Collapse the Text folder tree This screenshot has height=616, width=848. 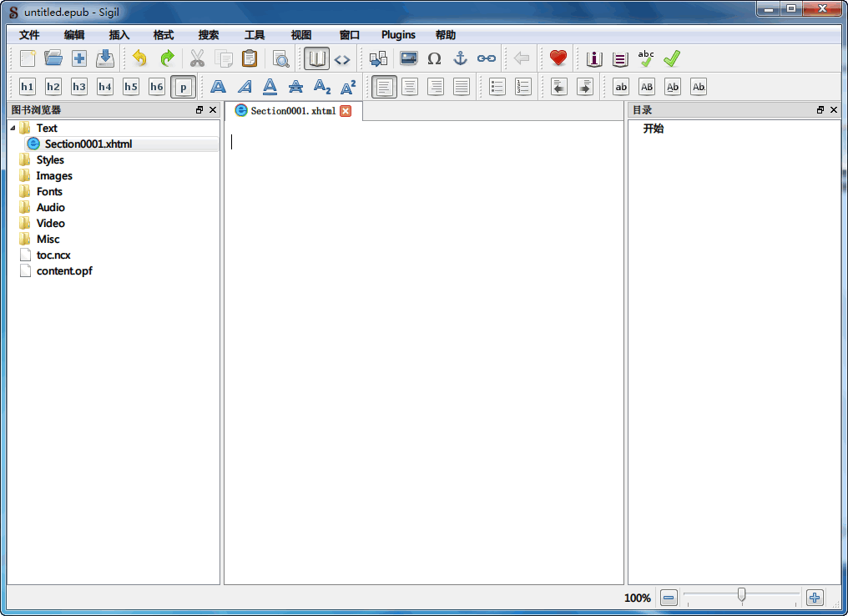click(x=13, y=129)
